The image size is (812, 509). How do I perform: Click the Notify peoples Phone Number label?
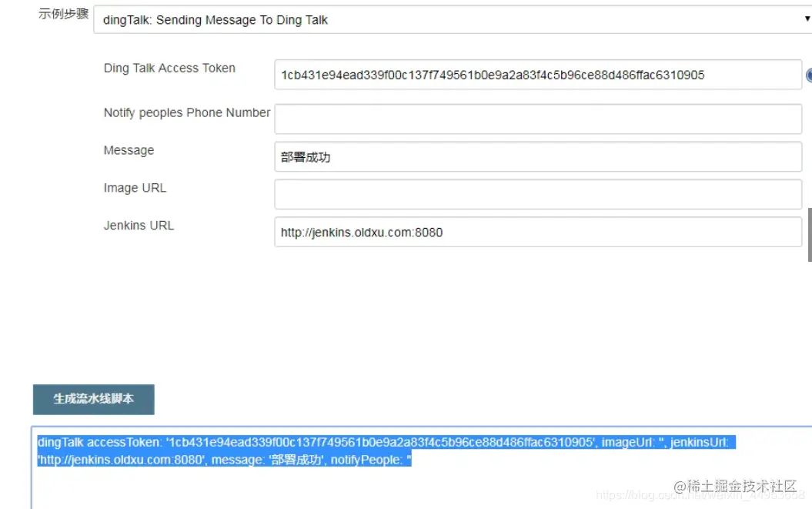187,112
